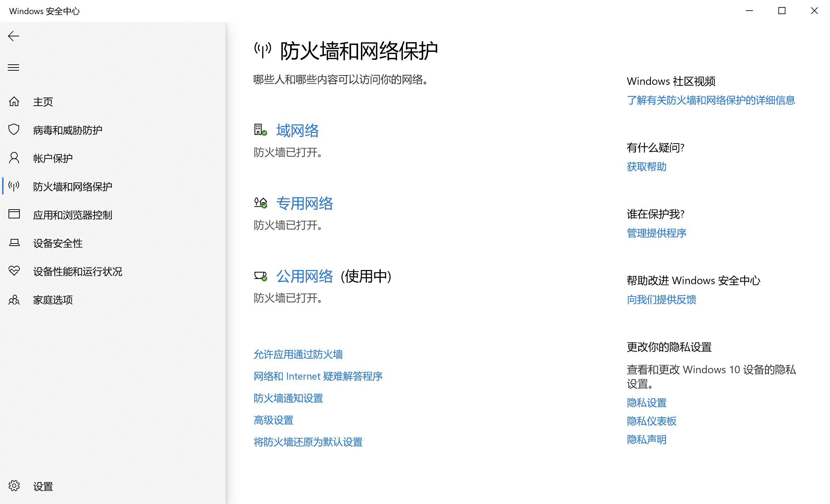Click the 谁在保护我? heading

tap(656, 214)
